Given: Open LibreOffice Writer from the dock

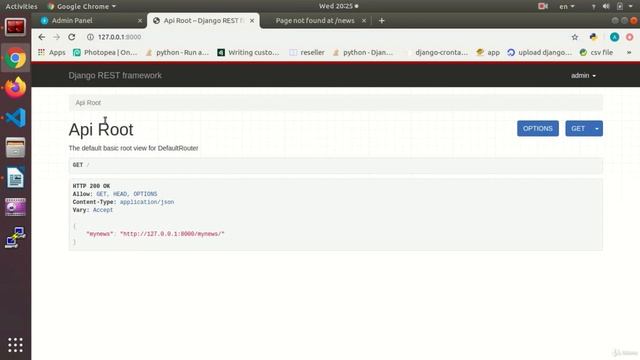Looking at the screenshot, I should pyautogui.click(x=16, y=178).
